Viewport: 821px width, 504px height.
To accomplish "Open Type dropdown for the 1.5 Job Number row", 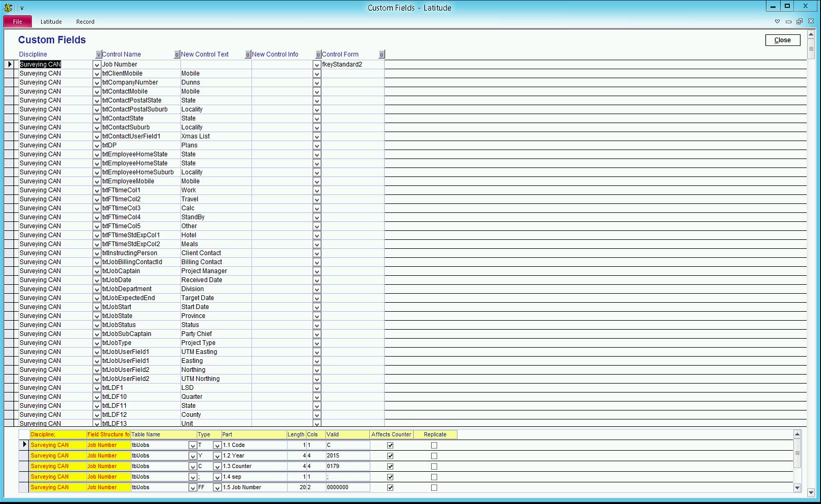I will click(x=217, y=488).
